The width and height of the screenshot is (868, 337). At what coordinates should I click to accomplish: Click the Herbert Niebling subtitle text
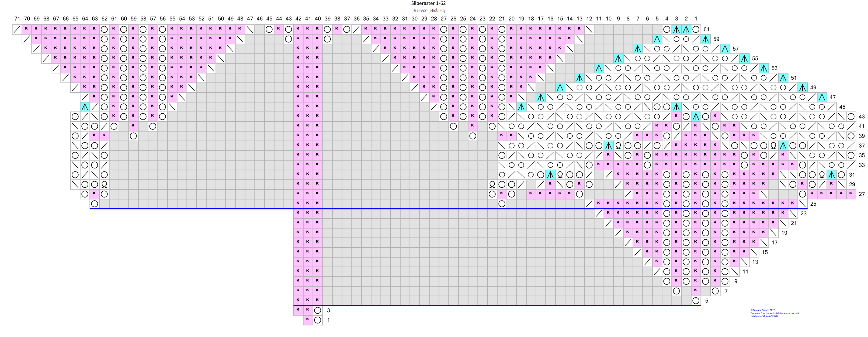tap(429, 10)
